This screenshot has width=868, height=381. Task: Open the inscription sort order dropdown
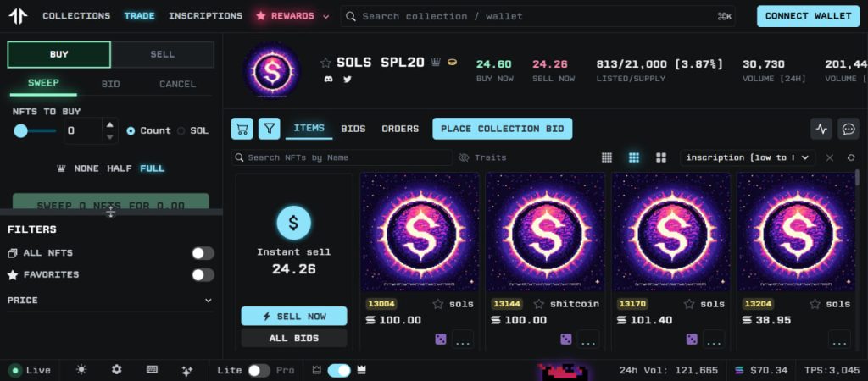(748, 157)
